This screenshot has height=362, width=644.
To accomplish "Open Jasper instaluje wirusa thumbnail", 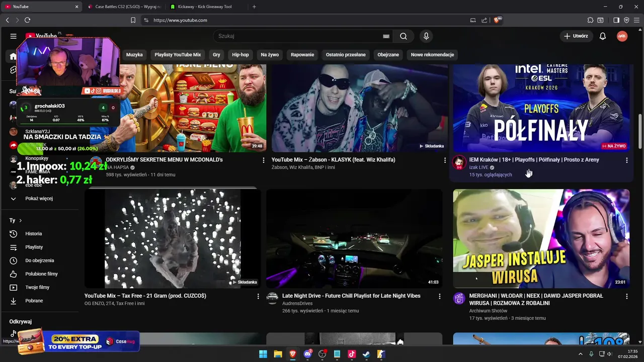I will click(541, 239).
